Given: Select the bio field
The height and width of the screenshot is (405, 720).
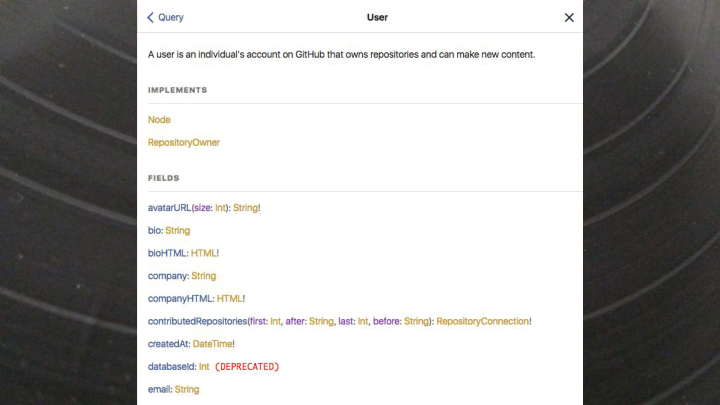Looking at the screenshot, I should [x=155, y=231].
